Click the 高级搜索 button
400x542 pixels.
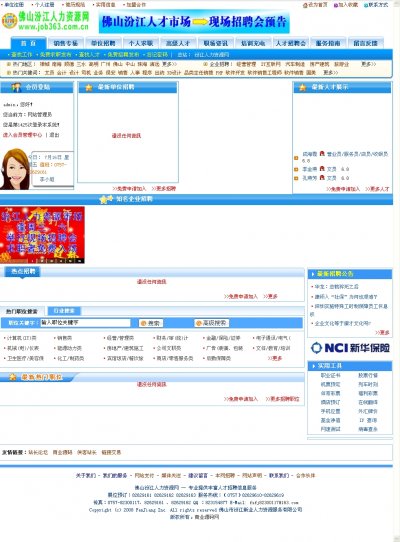coord(211,323)
